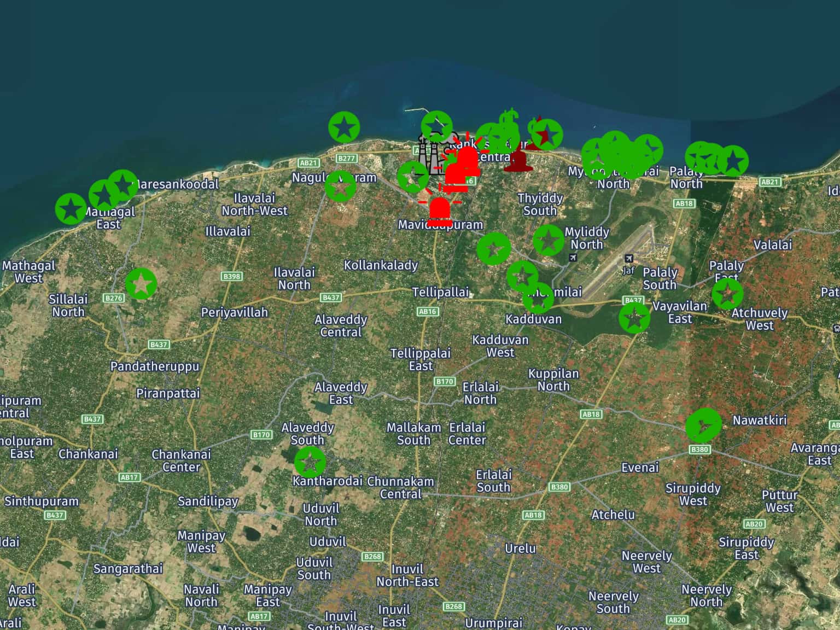The image size is (840, 630).
Task: Click the green star on Naguleswaram label
Action: pos(340,186)
